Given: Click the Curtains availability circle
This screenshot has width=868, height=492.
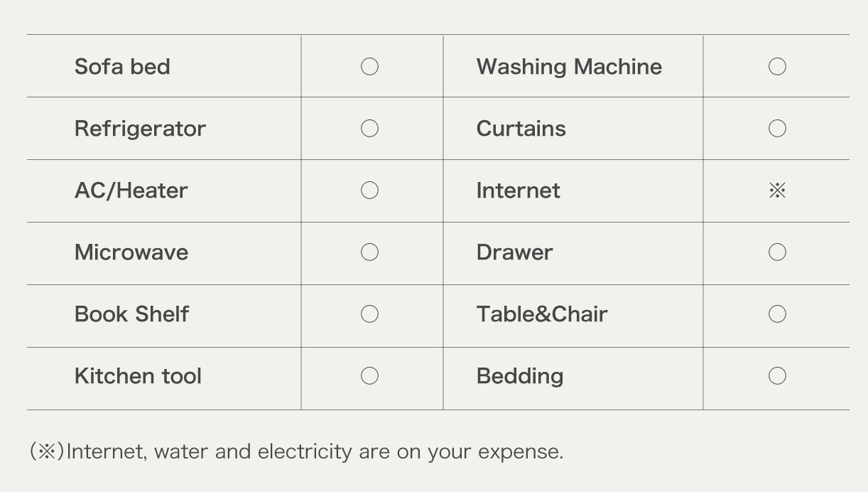Looking at the screenshot, I should 777,129.
